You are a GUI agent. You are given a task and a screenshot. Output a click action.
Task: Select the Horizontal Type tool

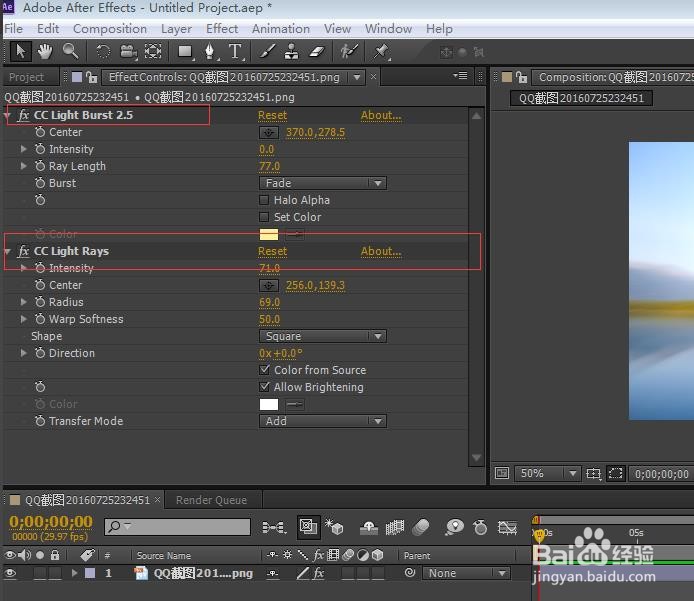pyautogui.click(x=235, y=52)
